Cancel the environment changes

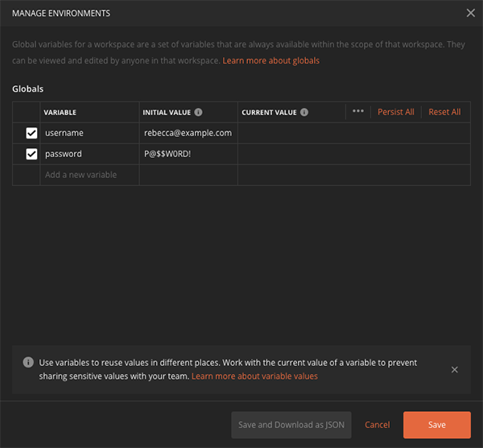[377, 425]
